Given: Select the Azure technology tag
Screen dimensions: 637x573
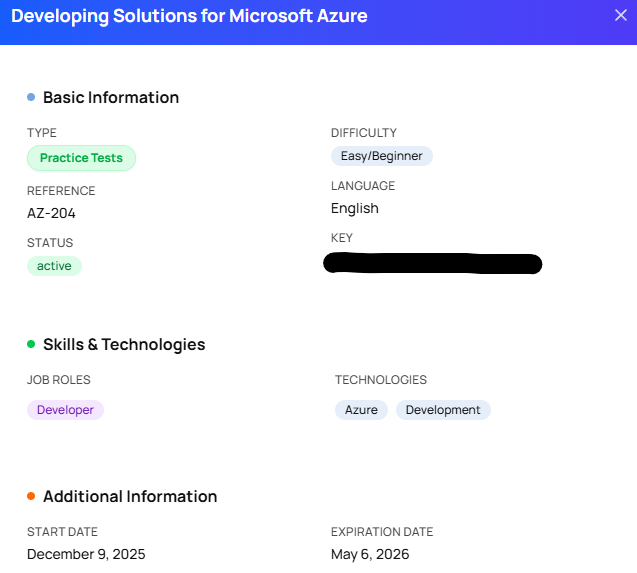Looking at the screenshot, I should click(361, 410).
